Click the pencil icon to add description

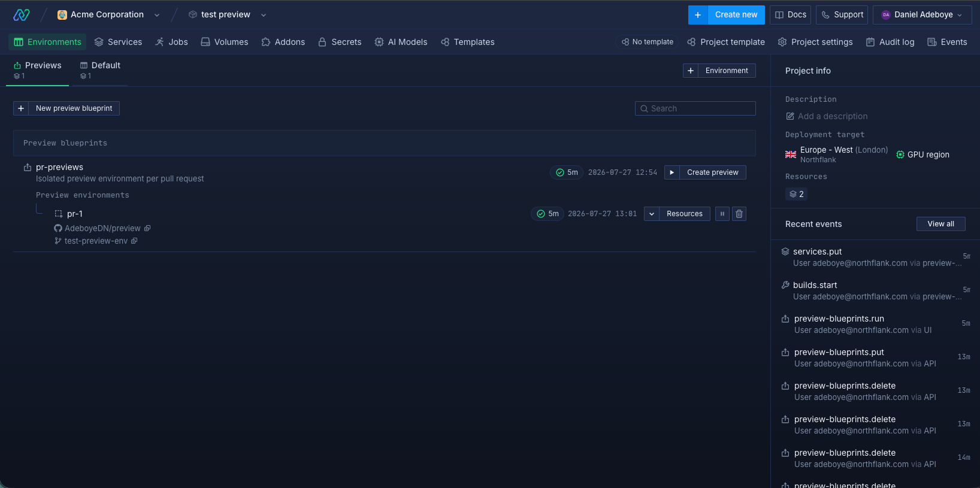tap(790, 116)
